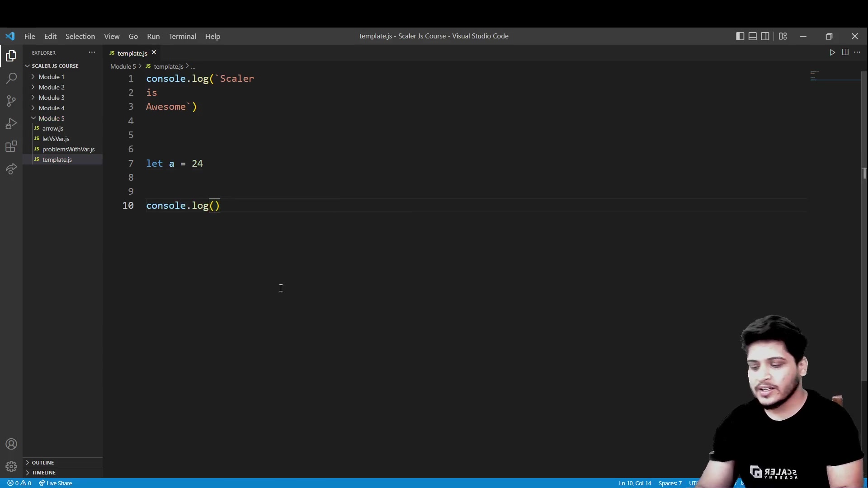Open the Terminal menu item
868x488 pixels.
point(182,36)
